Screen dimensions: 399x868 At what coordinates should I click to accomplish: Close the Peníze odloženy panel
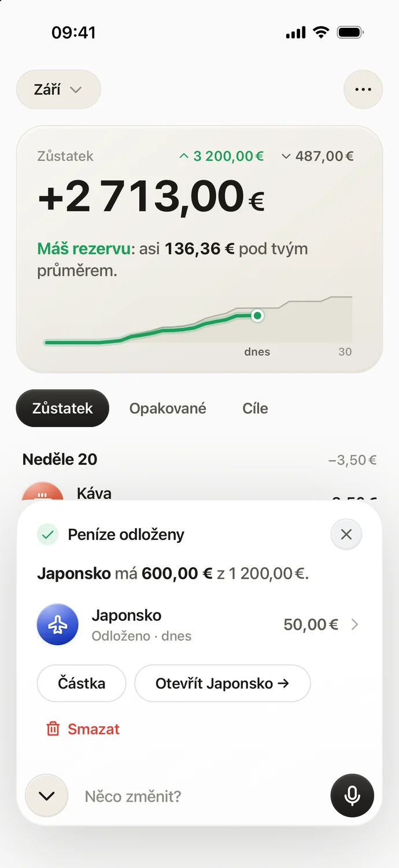346,534
